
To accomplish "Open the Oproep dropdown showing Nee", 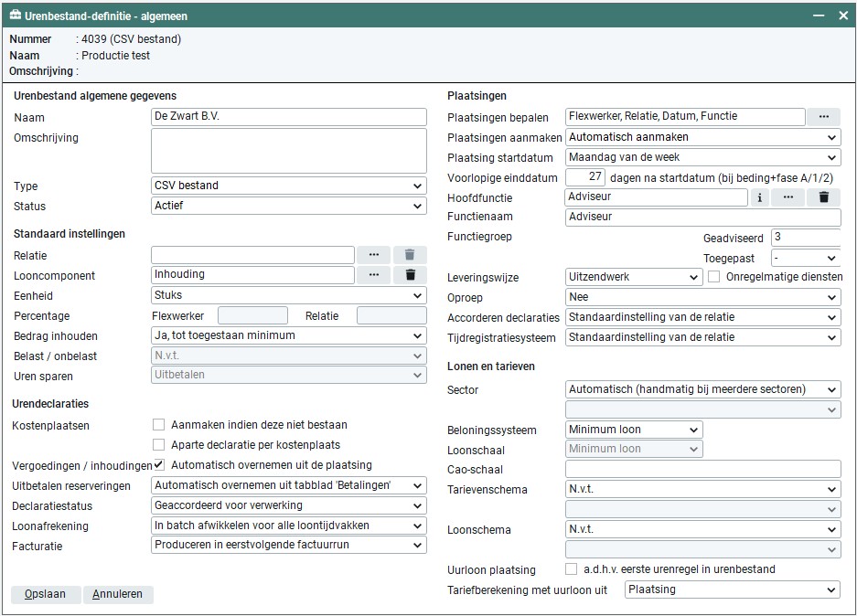I will 702,297.
